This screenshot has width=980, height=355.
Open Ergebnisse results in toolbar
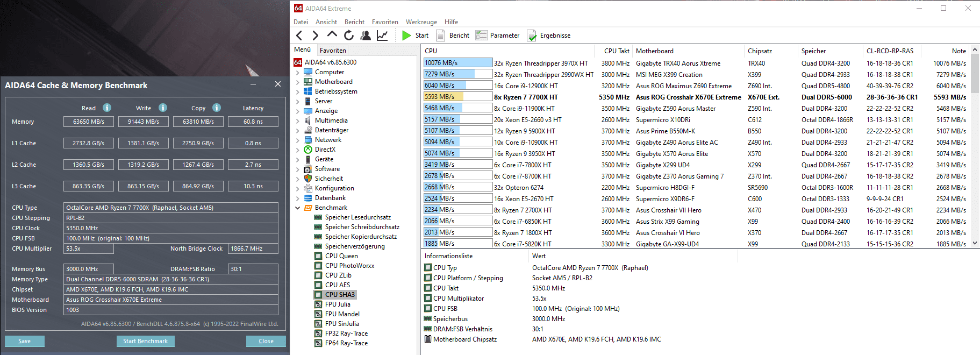pos(549,35)
